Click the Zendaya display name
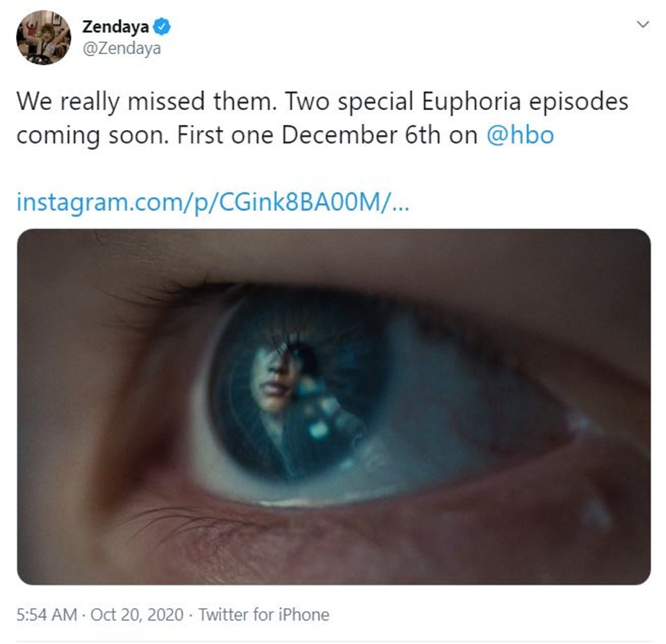666x644 pixels. click(115, 27)
